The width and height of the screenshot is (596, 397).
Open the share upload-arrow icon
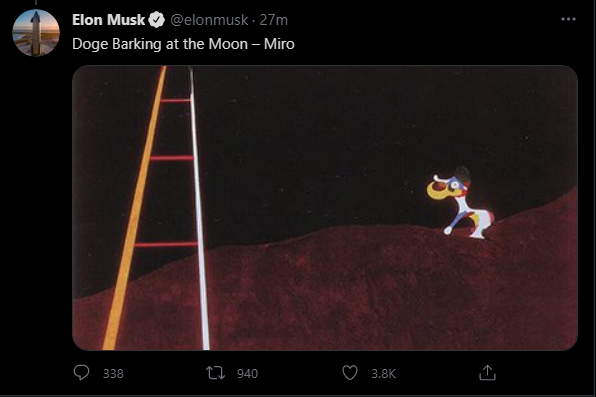click(x=487, y=373)
